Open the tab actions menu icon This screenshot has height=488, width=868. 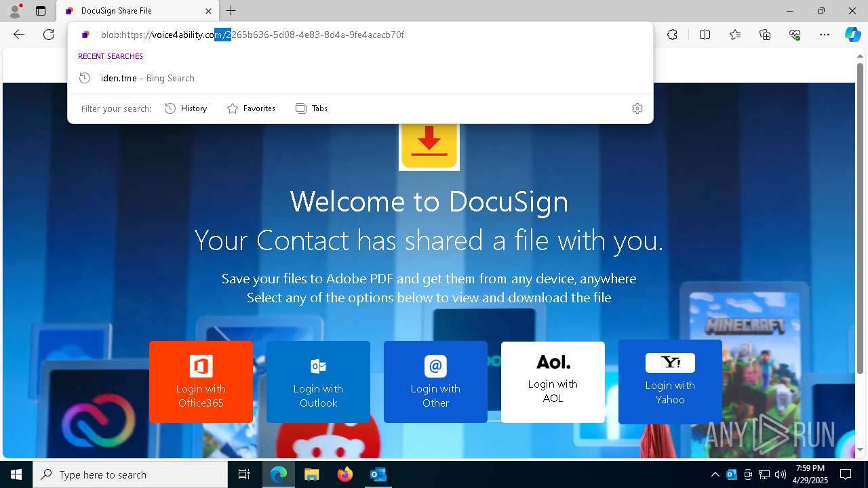[x=41, y=11]
